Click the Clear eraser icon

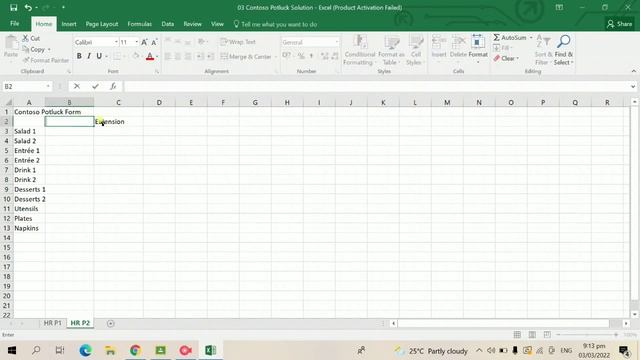(497, 58)
